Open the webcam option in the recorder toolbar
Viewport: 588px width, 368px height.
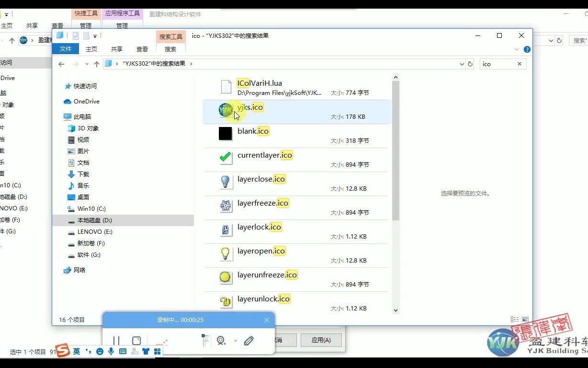[x=221, y=340]
